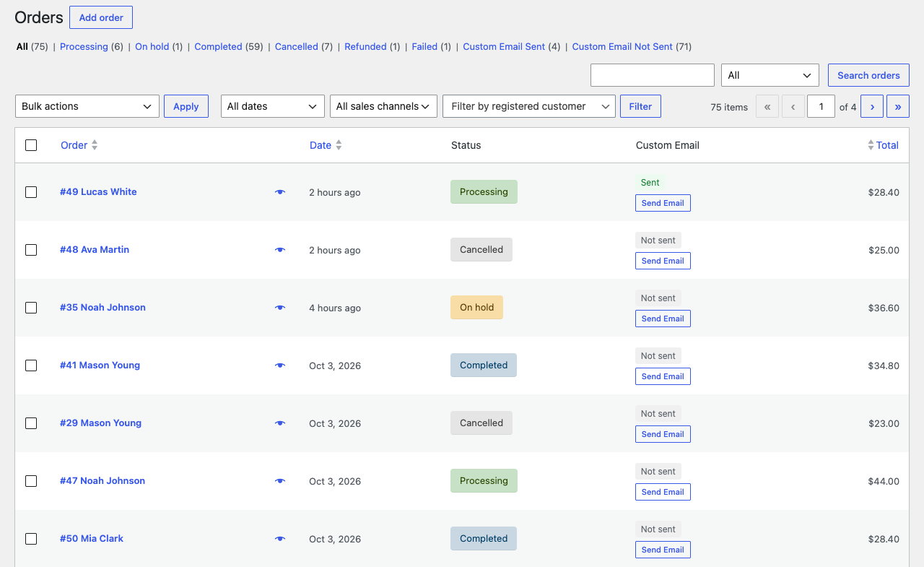Viewport: 924px width, 567px height.
Task: Send Email for order #47
Action: [x=663, y=492]
